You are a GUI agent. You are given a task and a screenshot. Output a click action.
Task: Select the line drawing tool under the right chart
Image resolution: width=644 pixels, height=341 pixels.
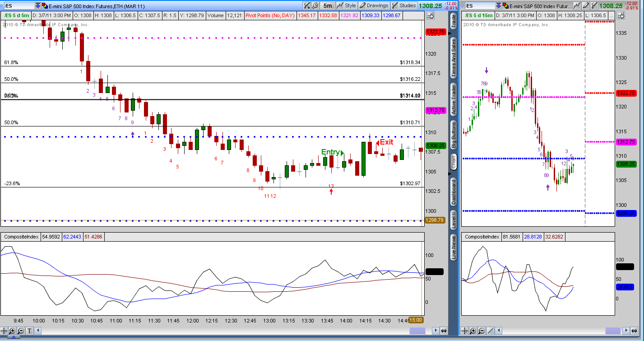pos(490,331)
